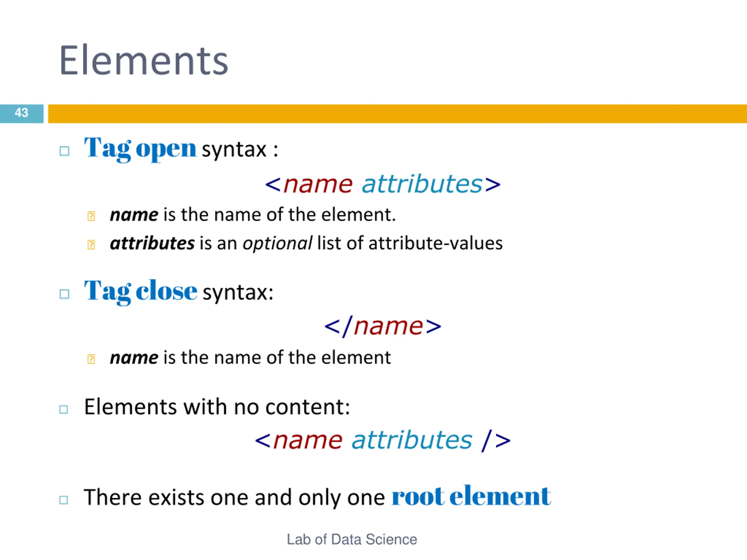The height and width of the screenshot is (560, 747).
Task: Click the '</name>' closing tag syntax
Action: [x=383, y=326]
